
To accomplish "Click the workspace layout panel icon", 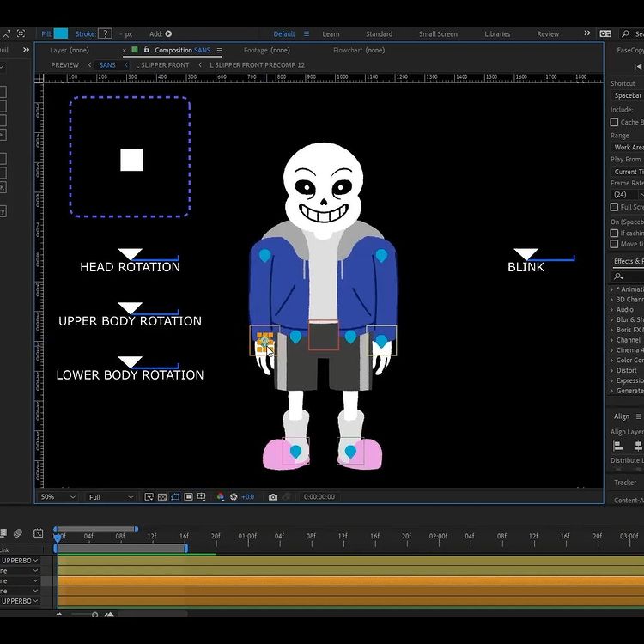I will [x=605, y=33].
